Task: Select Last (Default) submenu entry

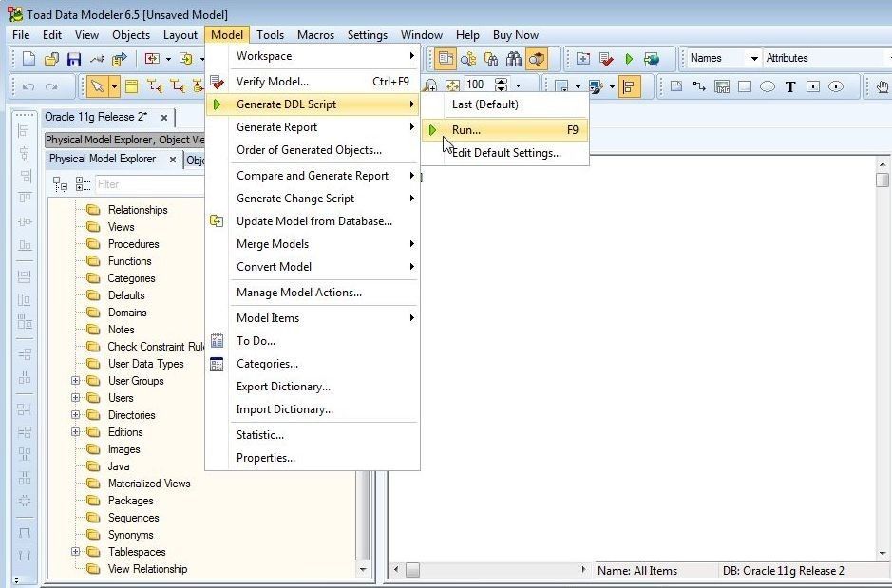Action: (505, 104)
